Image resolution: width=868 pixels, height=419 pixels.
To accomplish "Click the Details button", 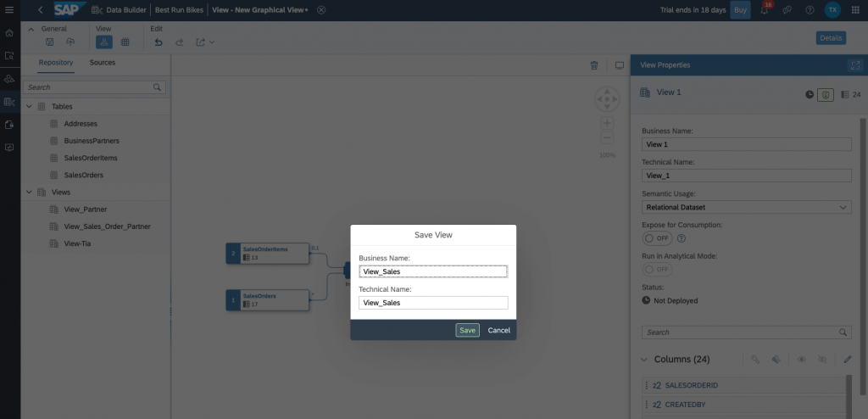I will click(831, 37).
